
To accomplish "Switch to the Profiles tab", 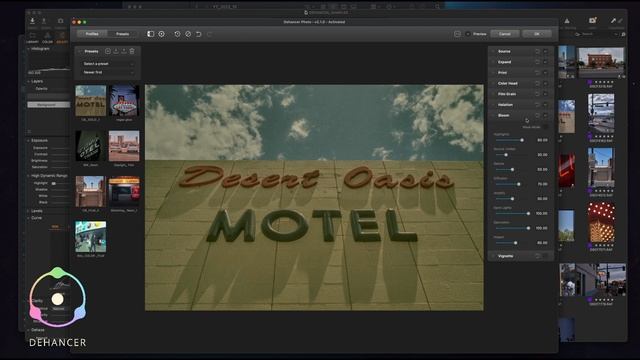I will [x=92, y=34].
